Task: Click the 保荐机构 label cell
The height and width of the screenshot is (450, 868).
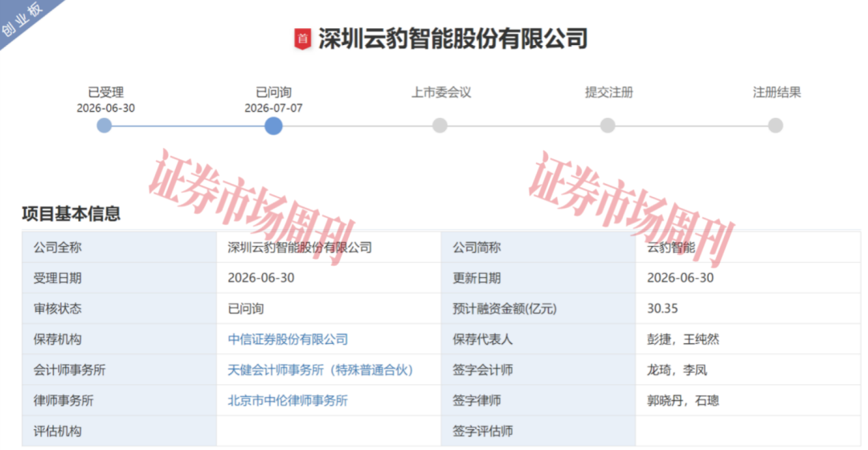Action: click(x=119, y=339)
